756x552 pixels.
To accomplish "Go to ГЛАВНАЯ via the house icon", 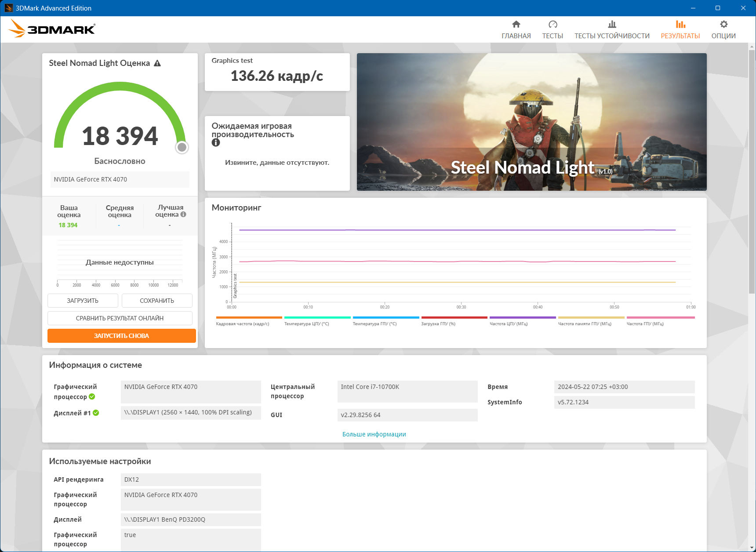I will click(x=516, y=24).
